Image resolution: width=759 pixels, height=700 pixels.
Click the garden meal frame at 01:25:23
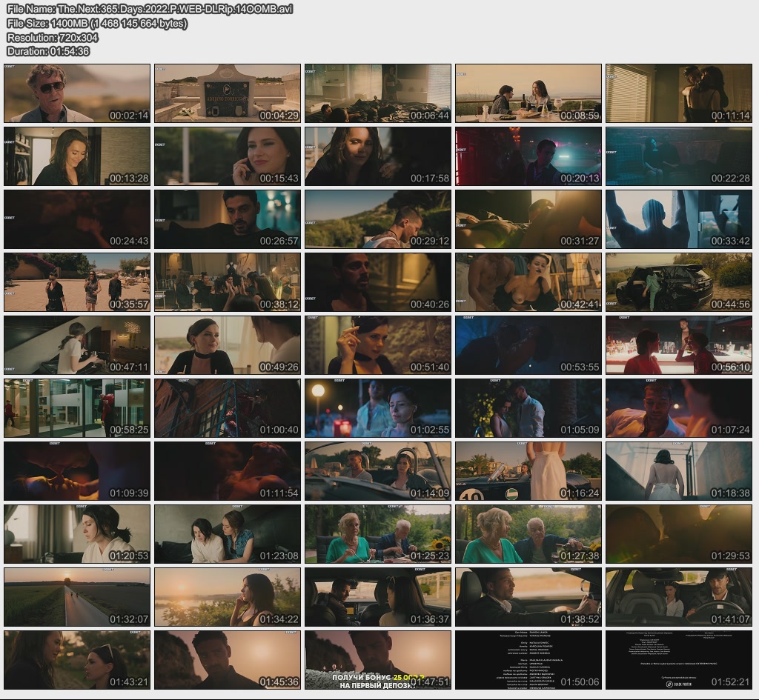point(378,534)
